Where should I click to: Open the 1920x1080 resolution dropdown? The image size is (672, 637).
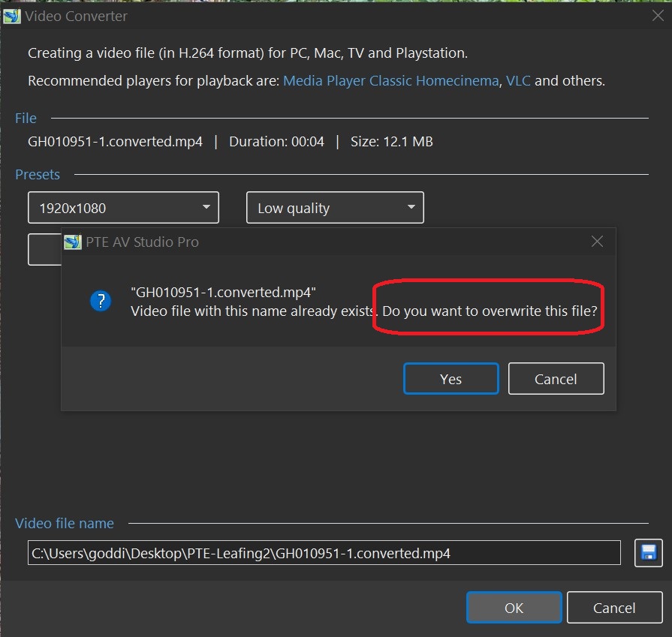pos(123,208)
